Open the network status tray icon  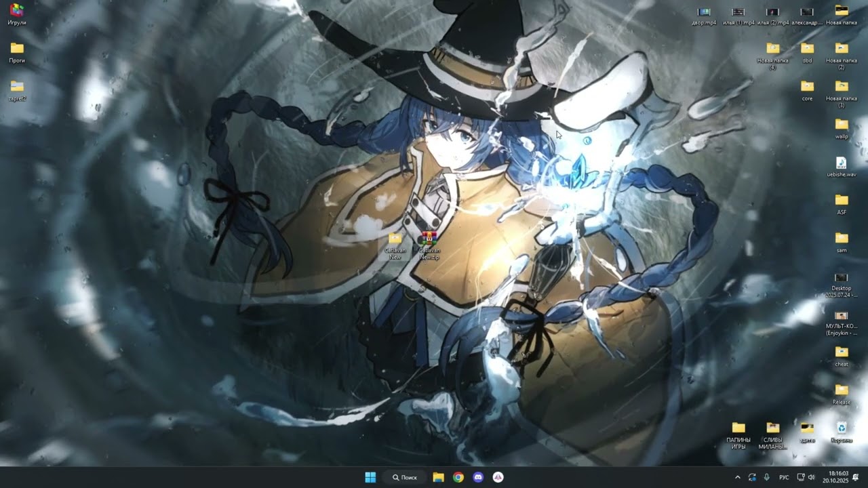click(x=801, y=477)
